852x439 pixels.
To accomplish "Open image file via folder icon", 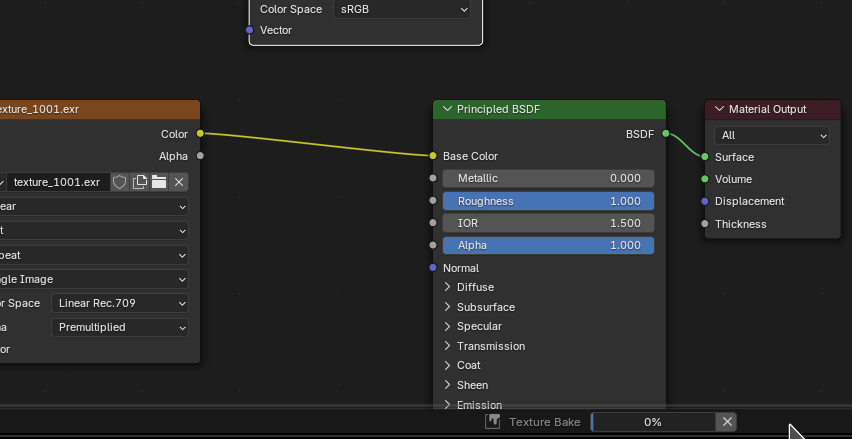I will tap(159, 182).
